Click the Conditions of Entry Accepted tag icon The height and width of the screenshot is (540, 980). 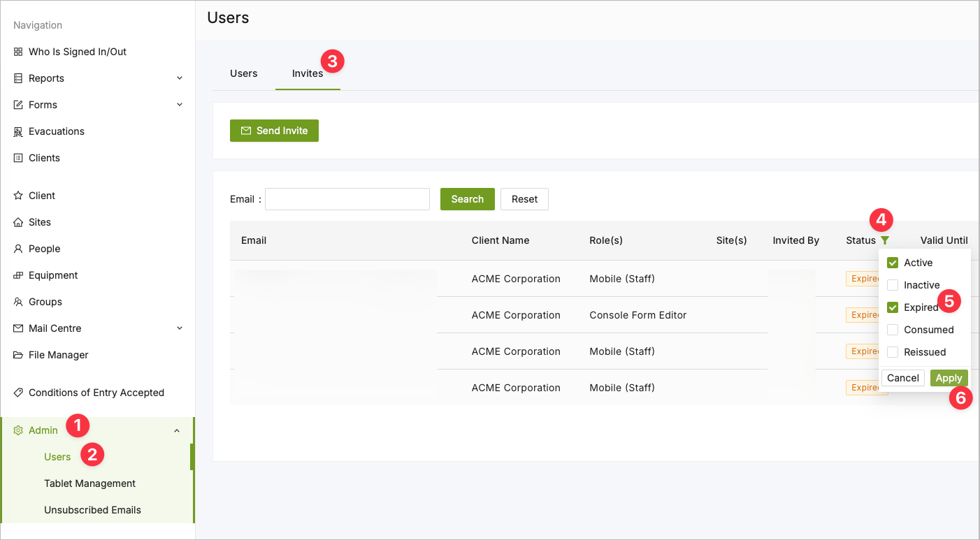click(x=18, y=393)
